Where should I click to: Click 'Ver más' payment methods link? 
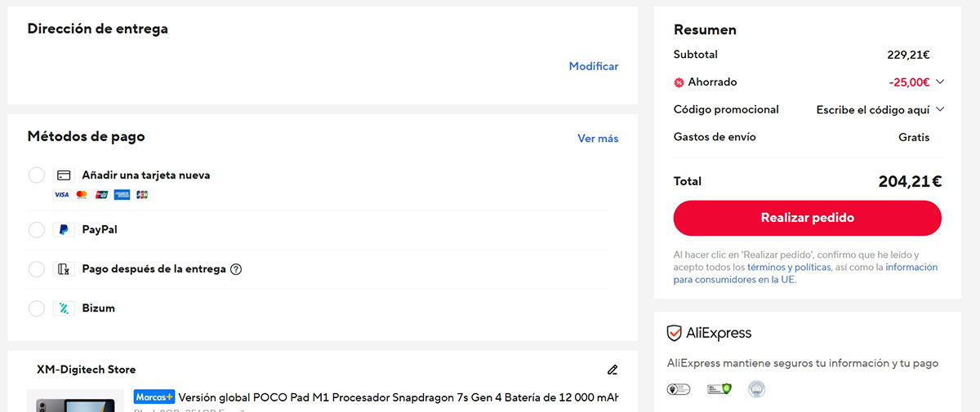point(598,139)
